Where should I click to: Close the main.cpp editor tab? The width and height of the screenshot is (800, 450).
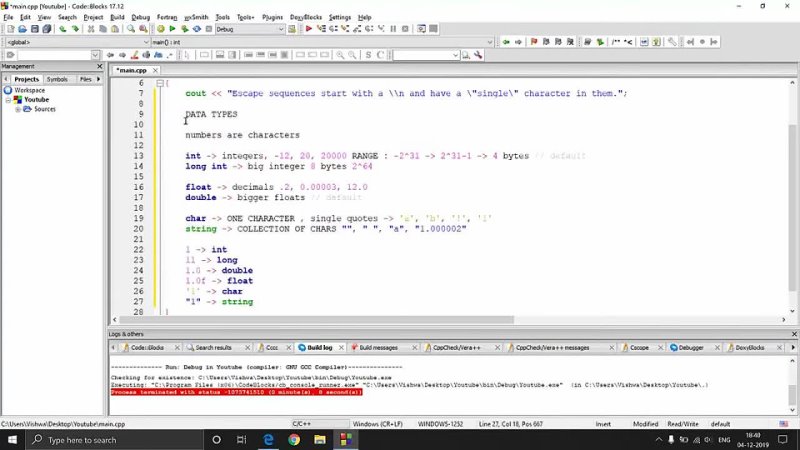pyautogui.click(x=155, y=70)
